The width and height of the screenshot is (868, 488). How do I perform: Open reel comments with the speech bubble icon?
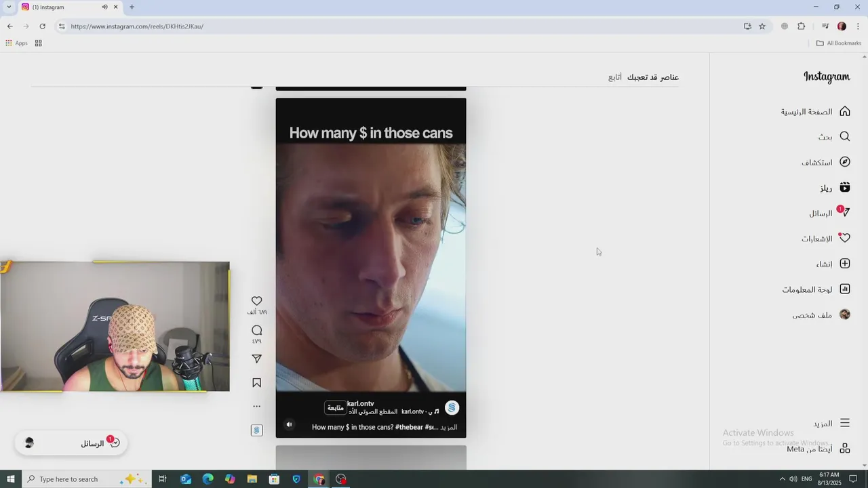[x=256, y=330]
